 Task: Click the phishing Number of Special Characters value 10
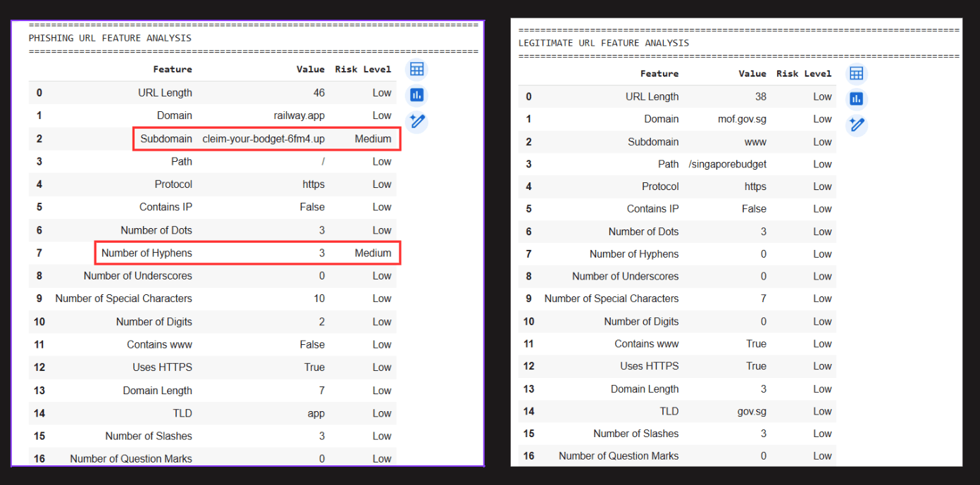[x=319, y=298]
